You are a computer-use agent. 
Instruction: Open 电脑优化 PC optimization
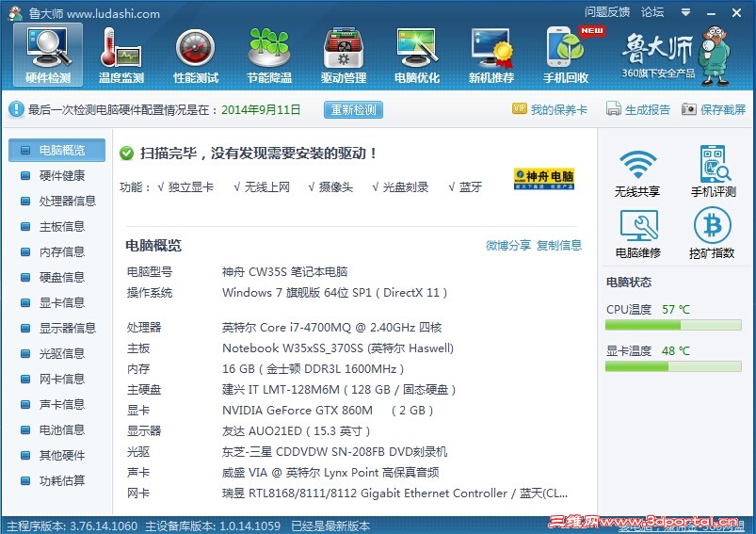pyautogui.click(x=417, y=55)
